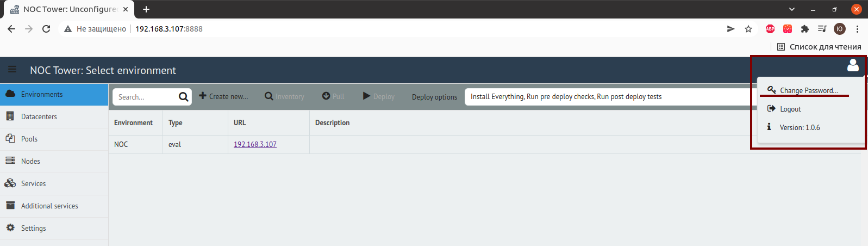Click the Deploy toolbar button
The height and width of the screenshot is (246, 868).
click(378, 96)
